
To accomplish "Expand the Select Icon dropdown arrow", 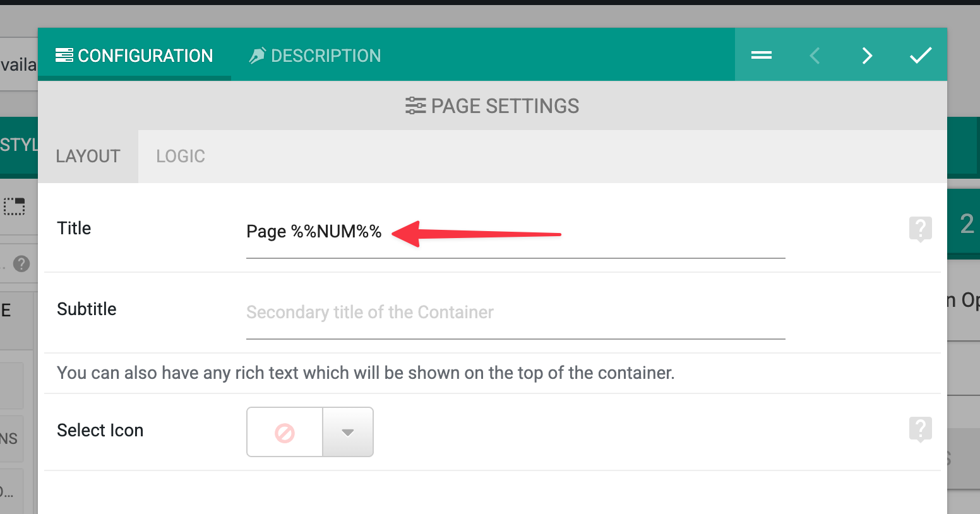I will point(347,432).
